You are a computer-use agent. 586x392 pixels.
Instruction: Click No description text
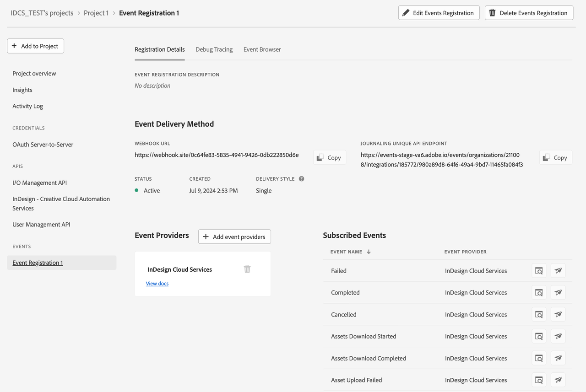(x=152, y=86)
